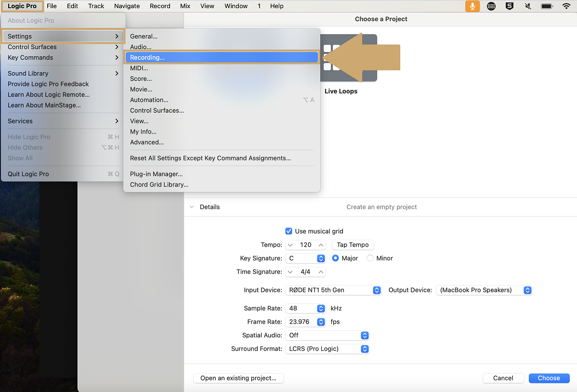Check the battery status icon
This screenshot has width=577, height=392.
tap(547, 6)
